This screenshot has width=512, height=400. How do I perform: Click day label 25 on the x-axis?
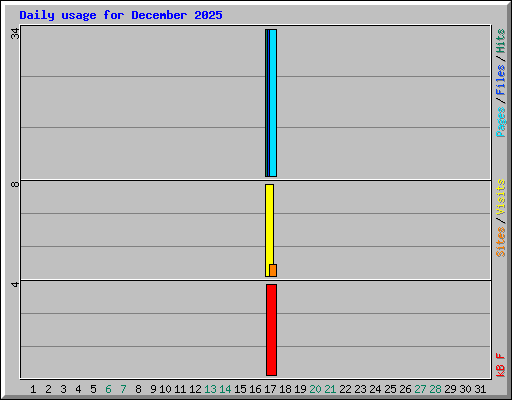tap(390, 389)
